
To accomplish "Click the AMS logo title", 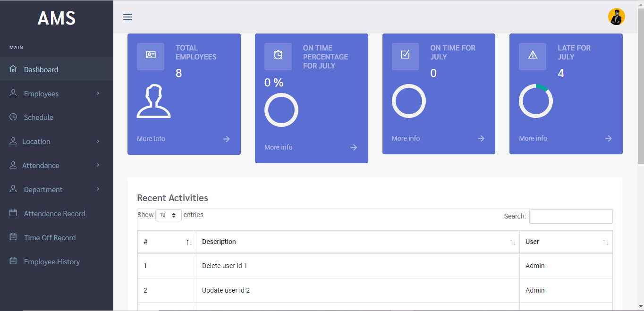I will pos(57,18).
